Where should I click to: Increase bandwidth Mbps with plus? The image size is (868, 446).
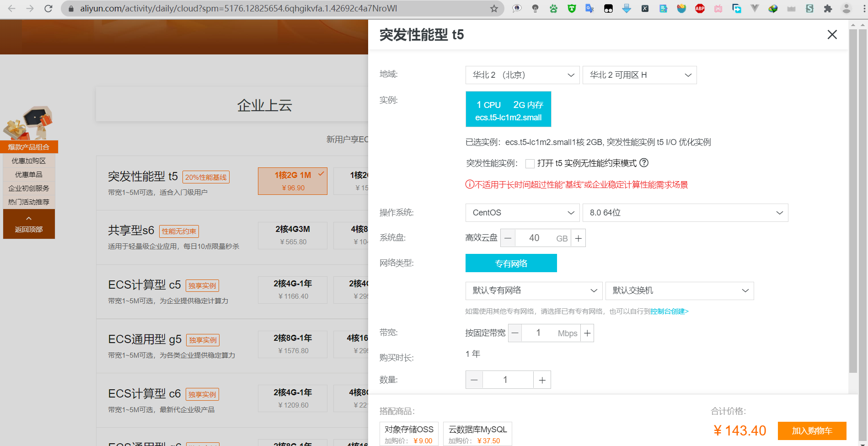pyautogui.click(x=587, y=333)
